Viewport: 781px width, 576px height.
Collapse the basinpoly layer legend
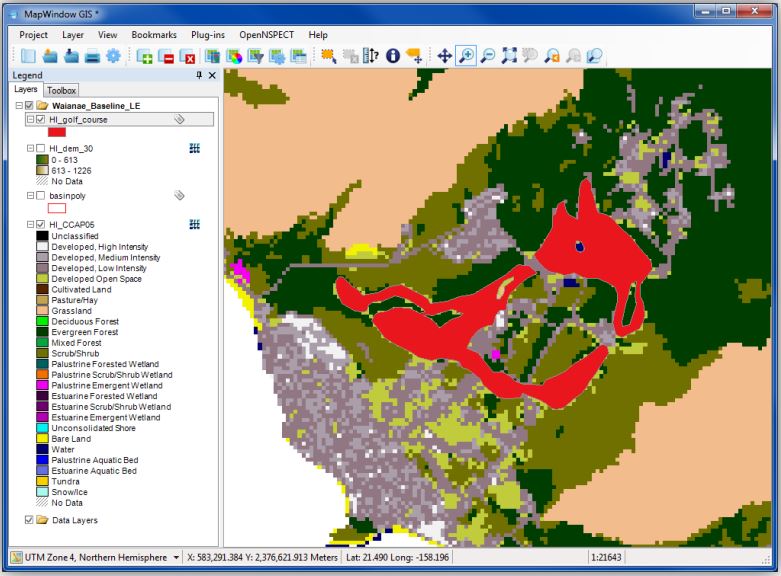pyautogui.click(x=30, y=196)
